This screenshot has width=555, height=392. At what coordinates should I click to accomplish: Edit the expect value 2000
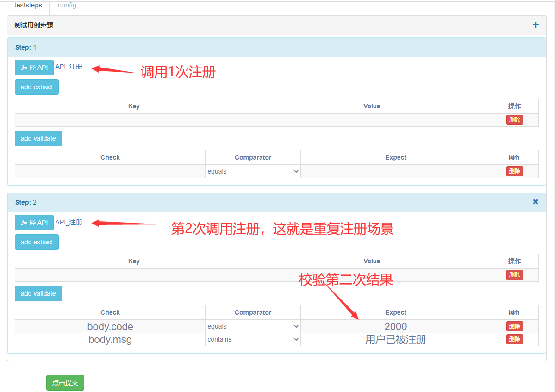pyautogui.click(x=396, y=326)
